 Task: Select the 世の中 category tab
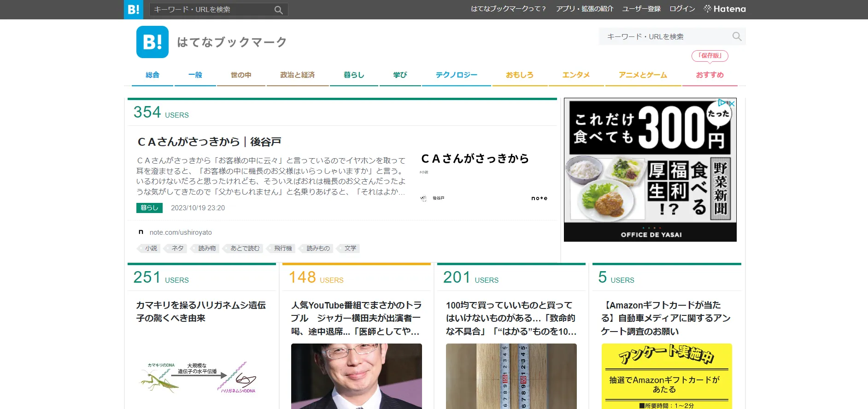(241, 75)
